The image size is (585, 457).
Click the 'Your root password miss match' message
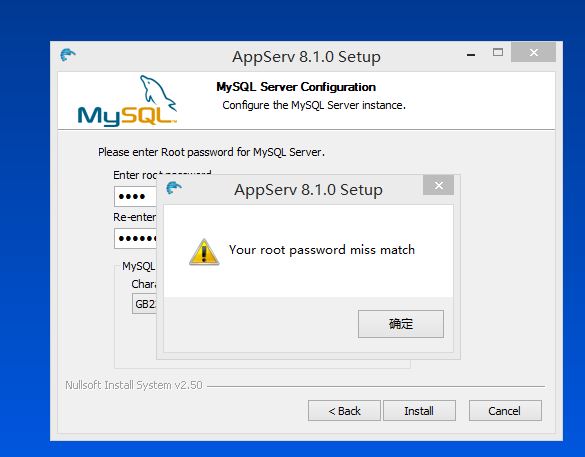coord(322,250)
